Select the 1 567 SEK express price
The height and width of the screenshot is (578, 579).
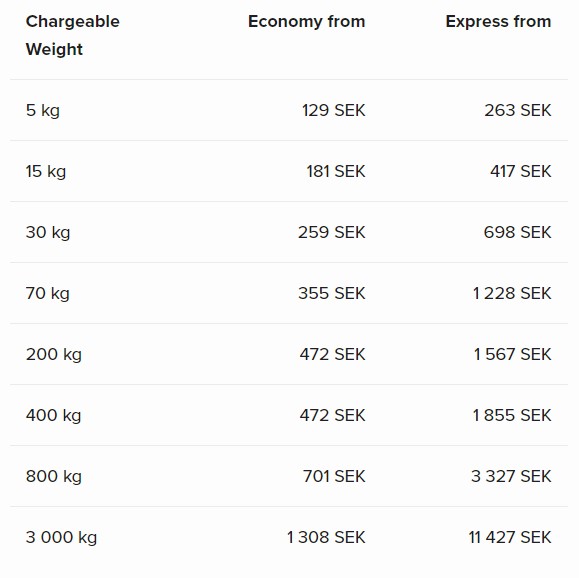click(512, 354)
